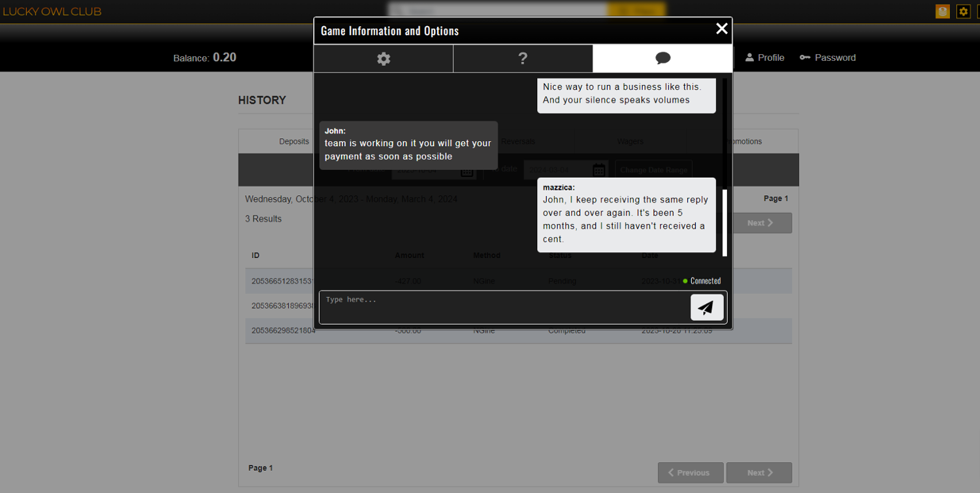This screenshot has width=980, height=493.
Task: Click the upper Next page button
Action: tap(760, 223)
